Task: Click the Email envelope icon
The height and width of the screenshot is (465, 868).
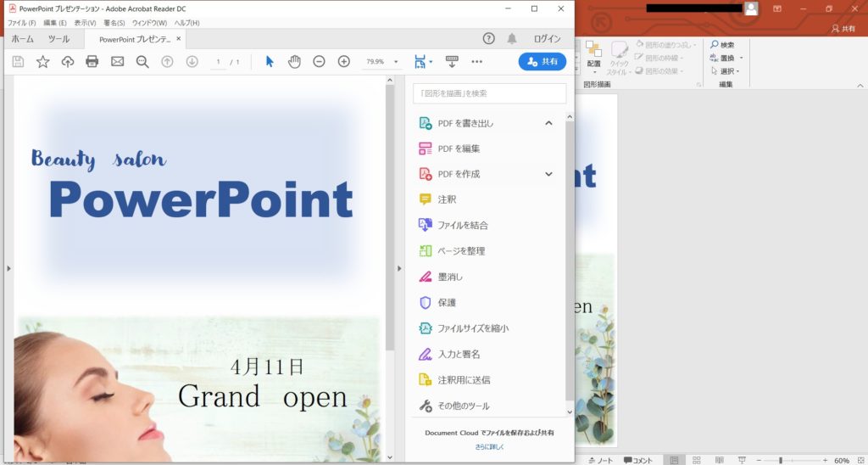Action: 117,62
